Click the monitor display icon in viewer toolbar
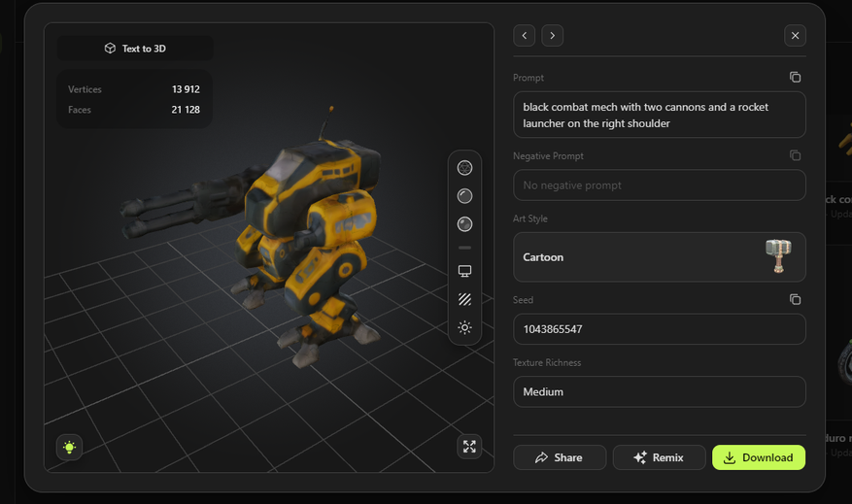The image size is (852, 504). tap(464, 272)
